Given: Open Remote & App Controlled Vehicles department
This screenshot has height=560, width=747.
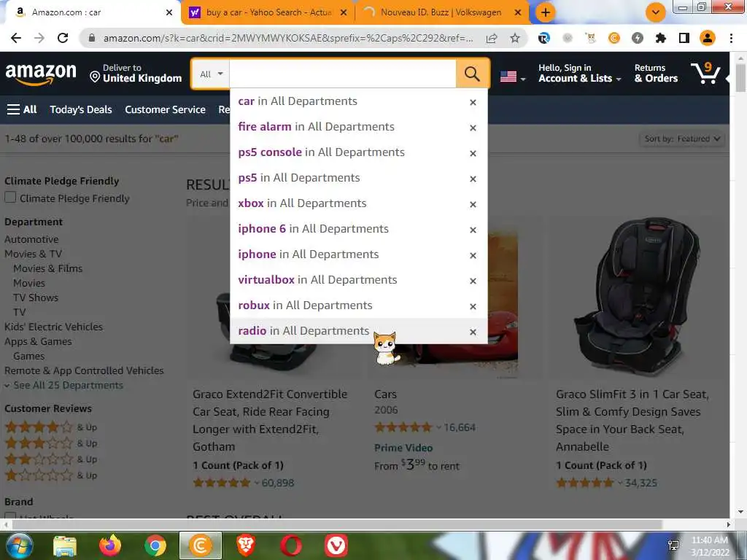Looking at the screenshot, I should (x=84, y=371).
